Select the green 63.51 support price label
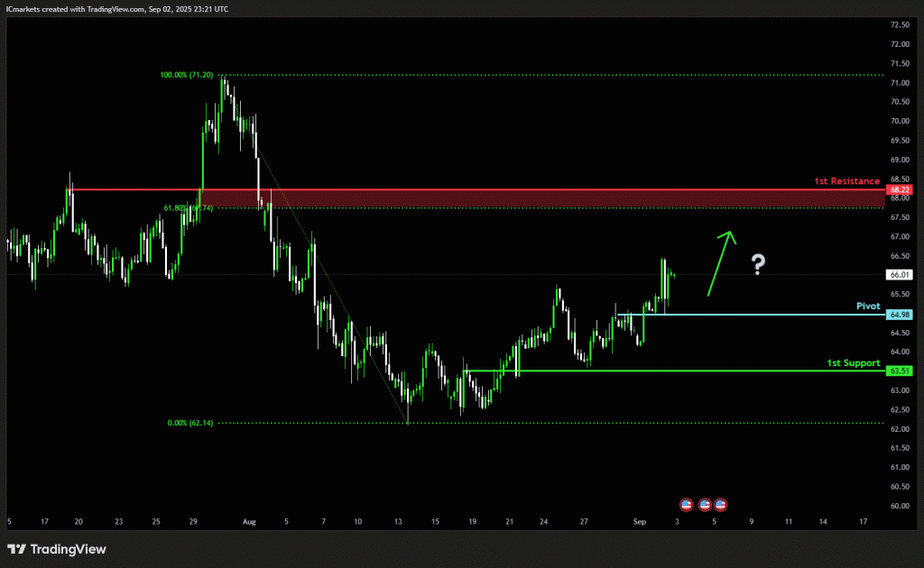 900,371
